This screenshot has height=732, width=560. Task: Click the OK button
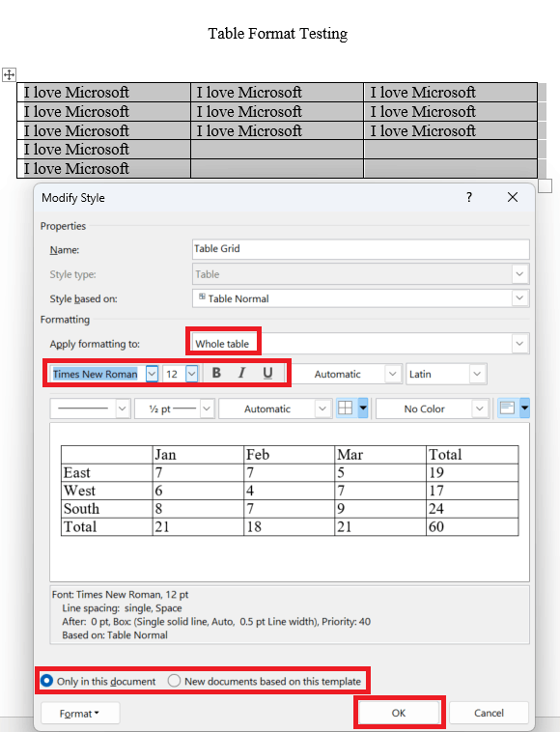coord(399,713)
